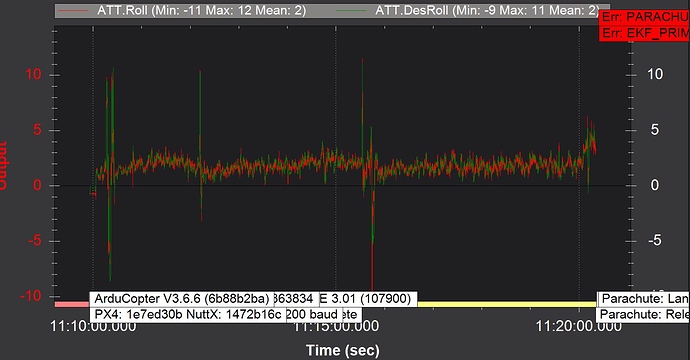Click the ArduCopter V3.6.6 message label

(x=181, y=299)
